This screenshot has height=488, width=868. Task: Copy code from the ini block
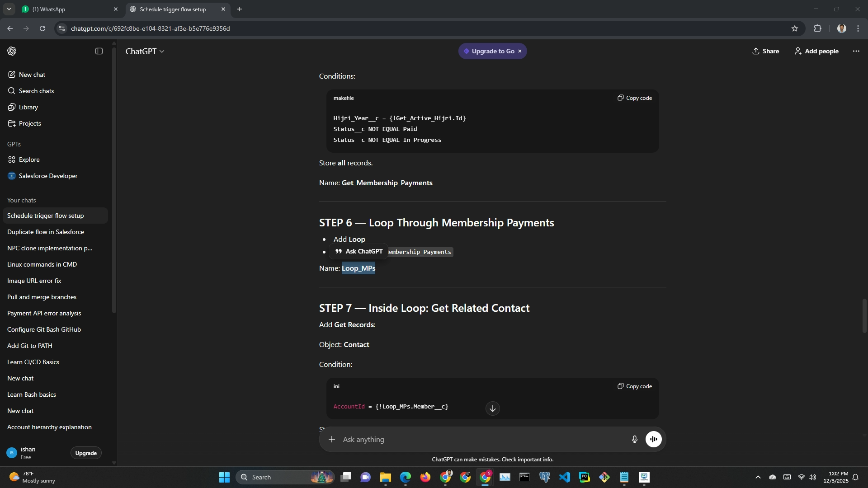[635, 386]
